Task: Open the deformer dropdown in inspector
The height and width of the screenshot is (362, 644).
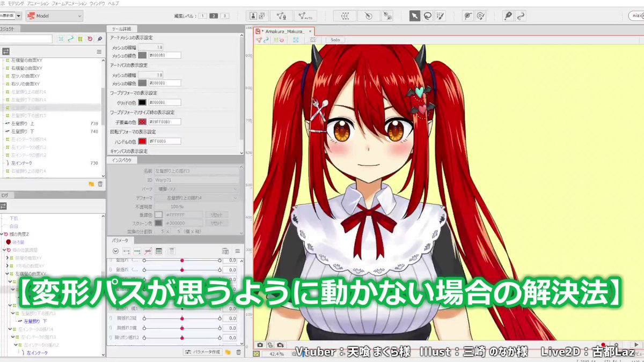Action: point(196,198)
